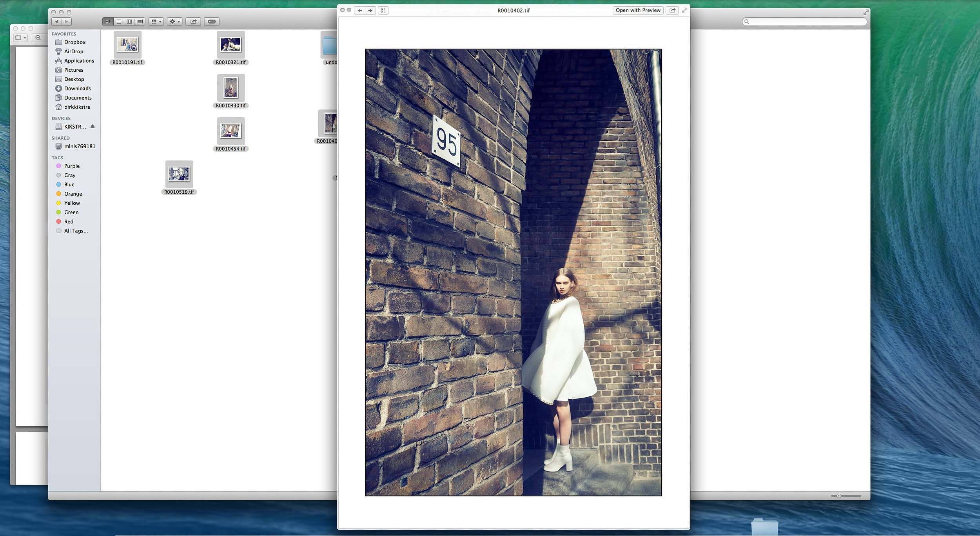
Task: Open the Arrange items dropdown
Action: click(x=156, y=22)
